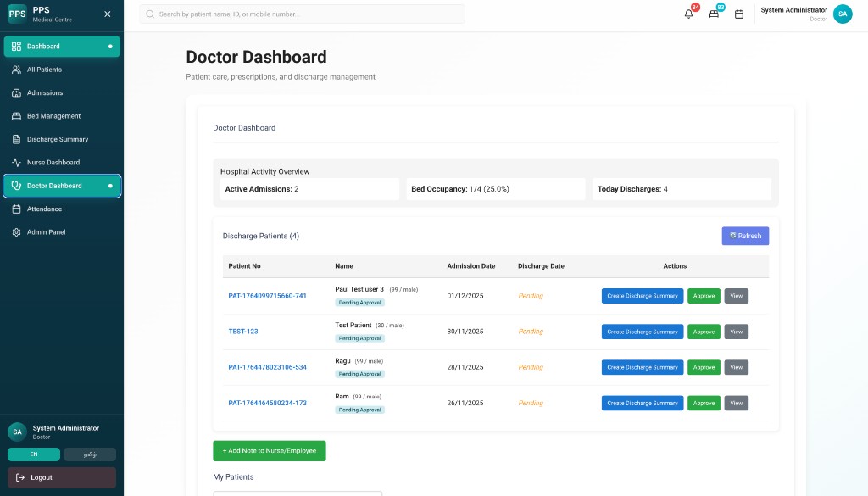Click the Dashboard grid icon

[17, 47]
